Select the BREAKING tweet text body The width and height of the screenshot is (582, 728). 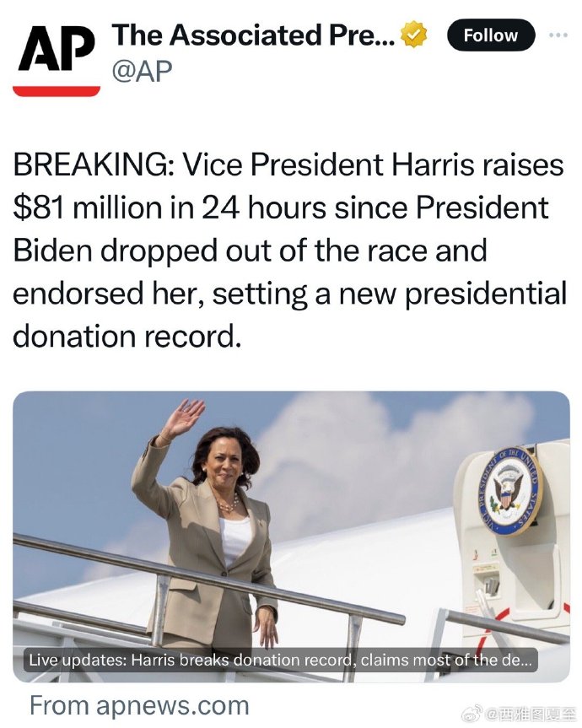click(289, 251)
